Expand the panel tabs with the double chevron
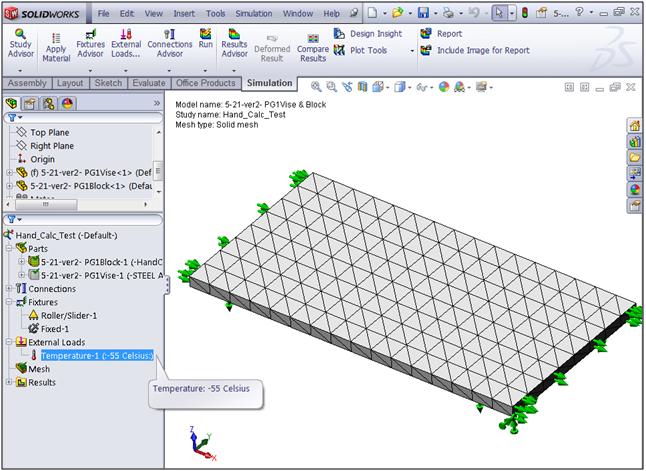Image resolution: width=646 pixels, height=471 pixels. point(157,103)
